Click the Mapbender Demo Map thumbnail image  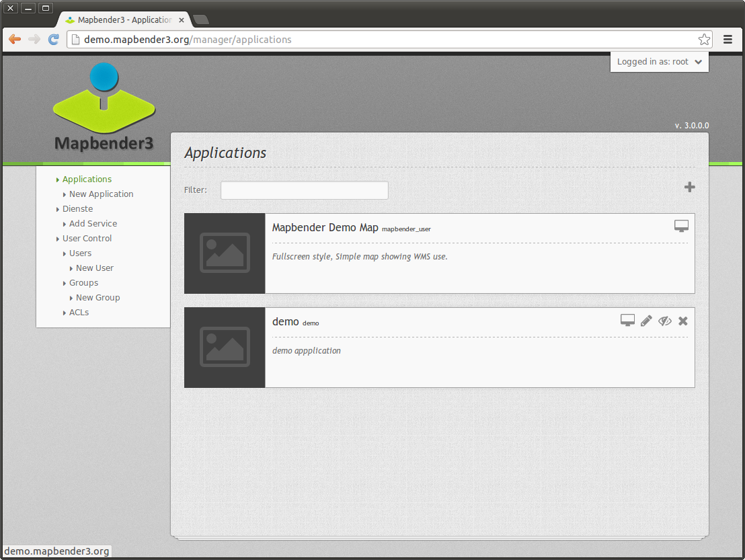pos(225,253)
